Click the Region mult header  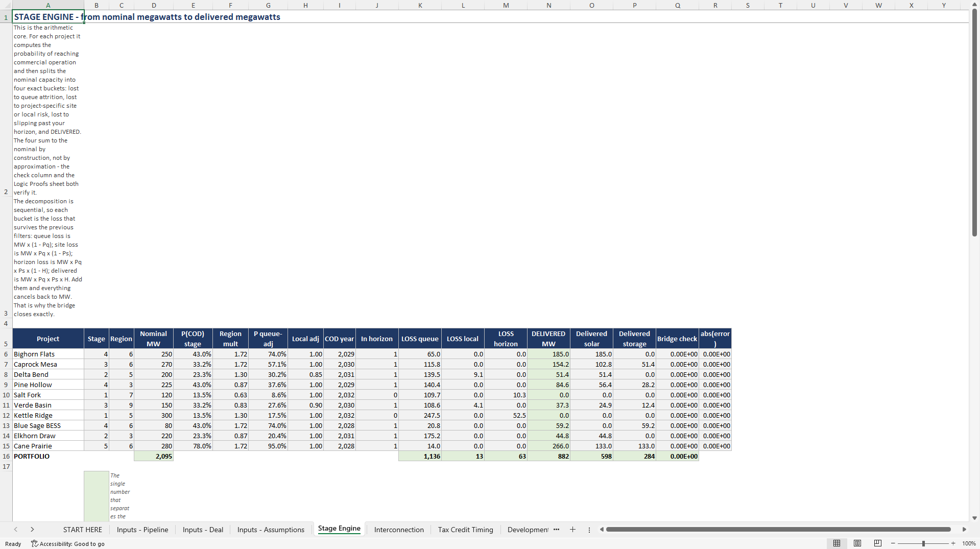230,339
